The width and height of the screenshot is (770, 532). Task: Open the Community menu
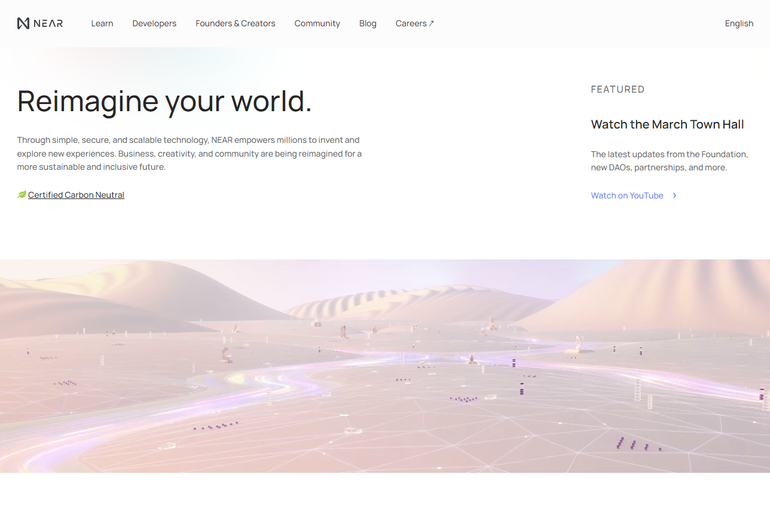(x=317, y=23)
